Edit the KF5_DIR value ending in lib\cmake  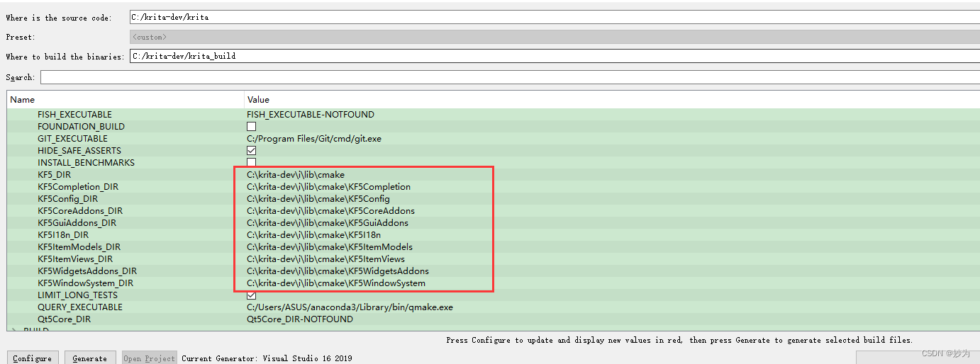coord(296,175)
